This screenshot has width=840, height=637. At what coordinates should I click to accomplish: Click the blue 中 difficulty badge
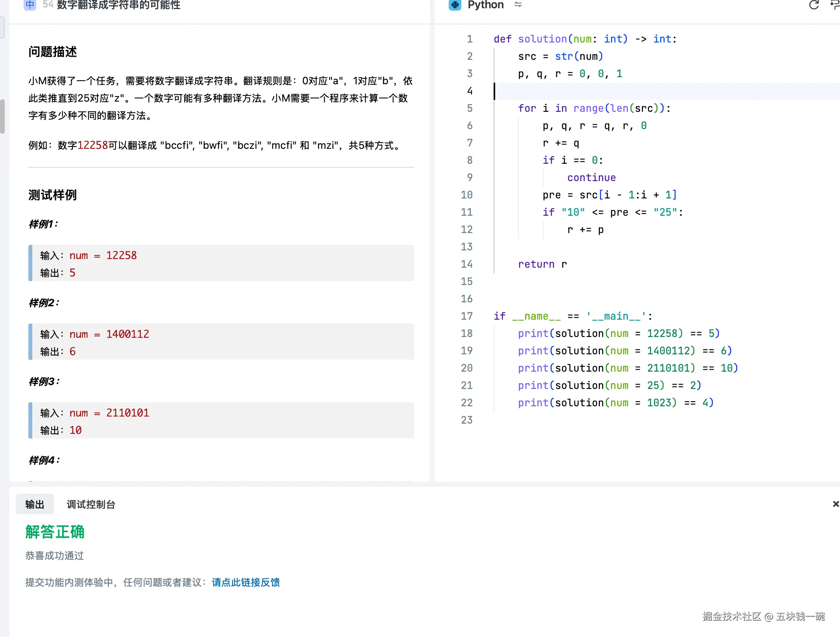pos(30,5)
